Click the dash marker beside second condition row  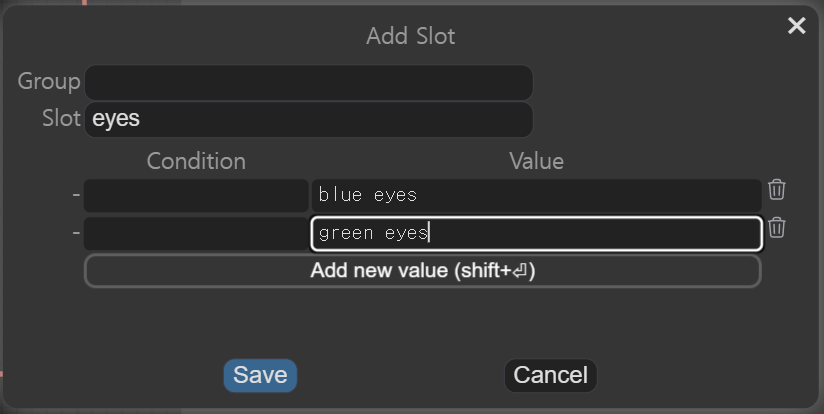(x=76, y=233)
